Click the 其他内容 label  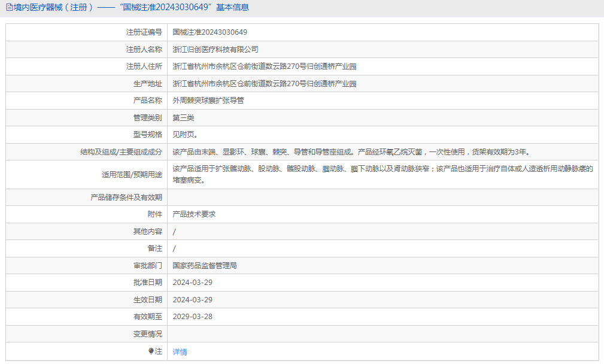coord(147,232)
